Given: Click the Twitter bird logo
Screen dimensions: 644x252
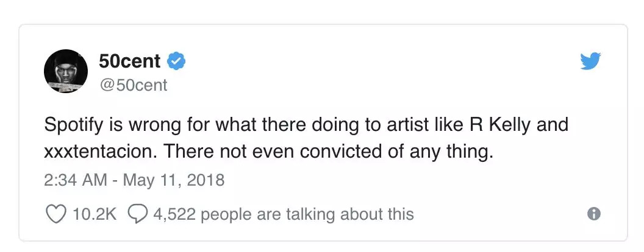Looking at the screenshot, I should tap(590, 61).
